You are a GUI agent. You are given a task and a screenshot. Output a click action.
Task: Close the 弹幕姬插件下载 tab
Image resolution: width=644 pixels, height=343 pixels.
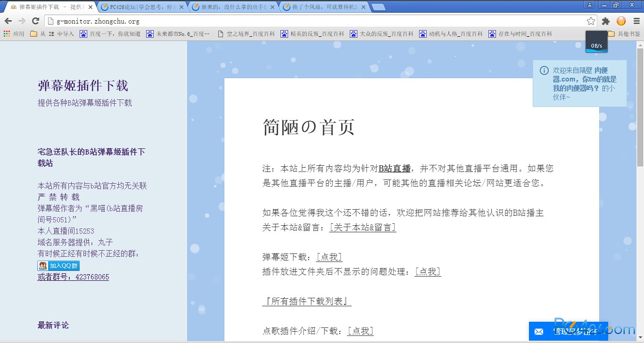click(91, 7)
